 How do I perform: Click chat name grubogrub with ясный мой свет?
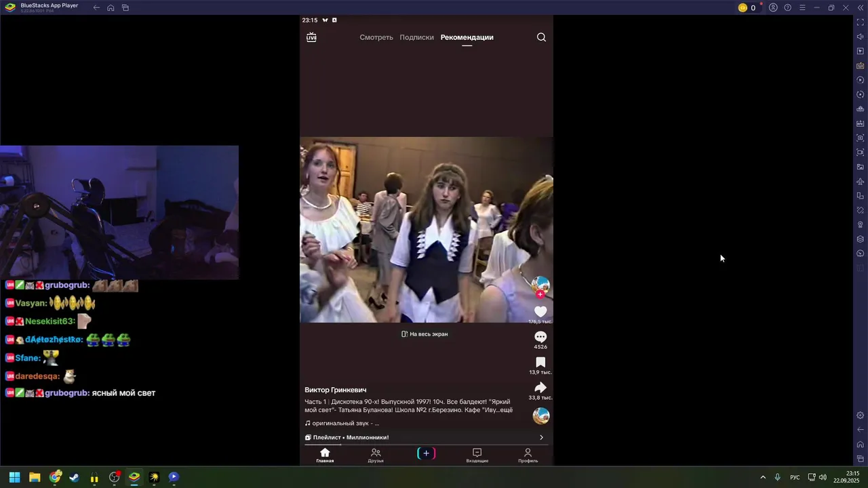pos(67,393)
